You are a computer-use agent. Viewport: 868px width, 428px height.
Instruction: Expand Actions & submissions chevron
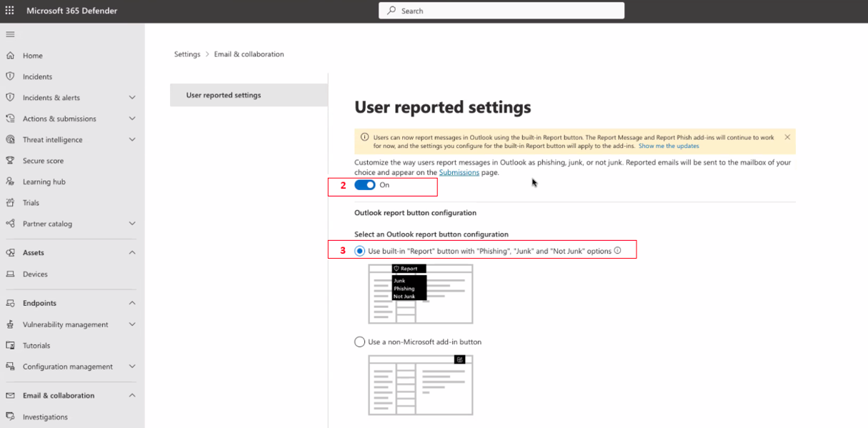[132, 119]
